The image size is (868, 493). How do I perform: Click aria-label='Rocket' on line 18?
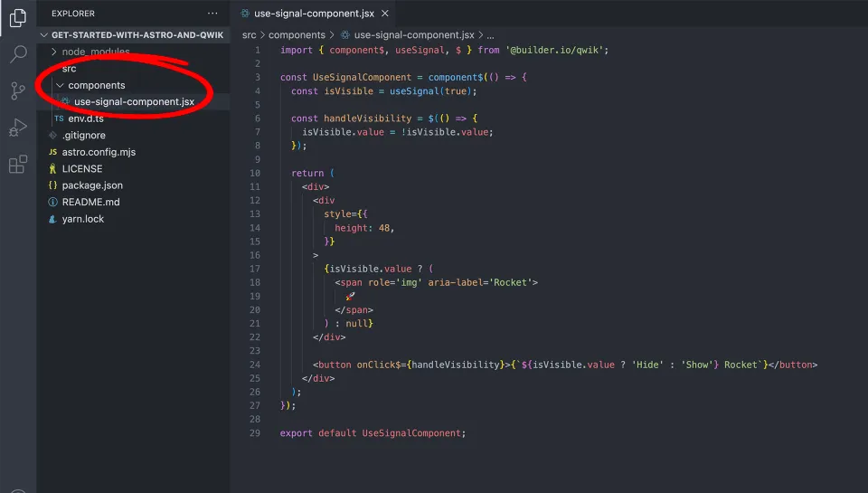480,282
